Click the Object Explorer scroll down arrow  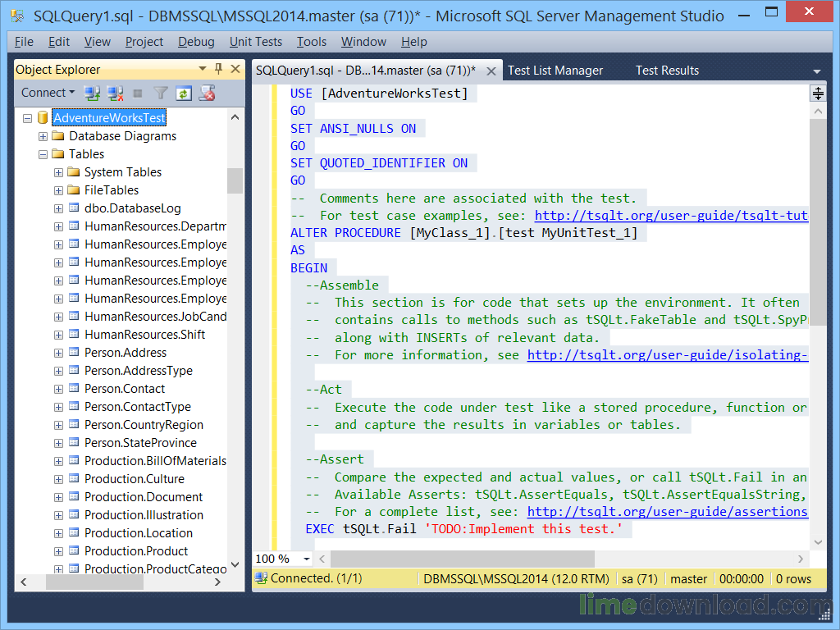[235, 564]
